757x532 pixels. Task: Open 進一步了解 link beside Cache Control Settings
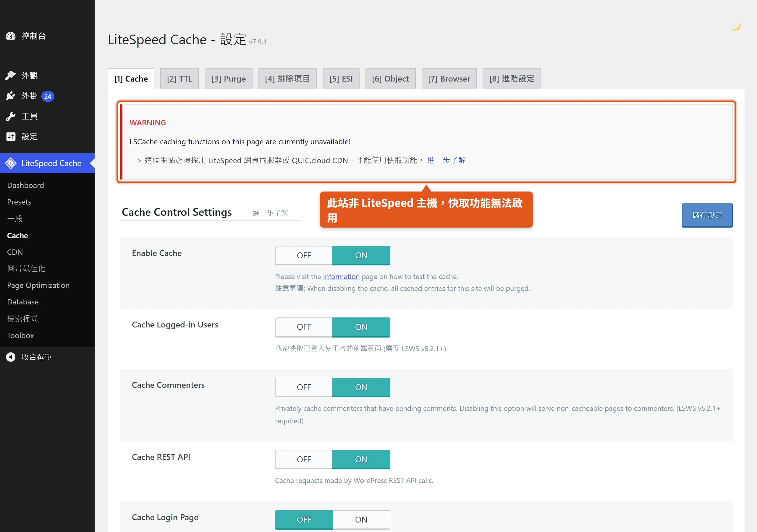[270, 213]
